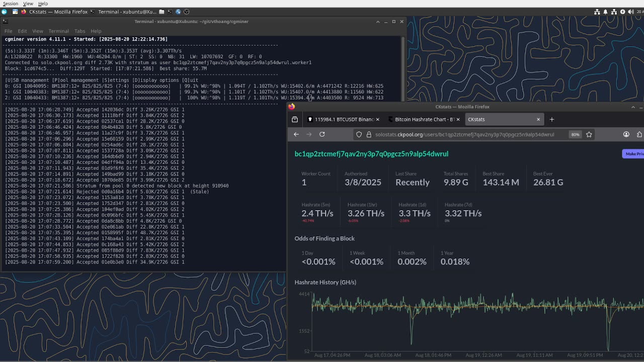
Task: Open Firefox list all tabs button
Action: (x=295, y=120)
